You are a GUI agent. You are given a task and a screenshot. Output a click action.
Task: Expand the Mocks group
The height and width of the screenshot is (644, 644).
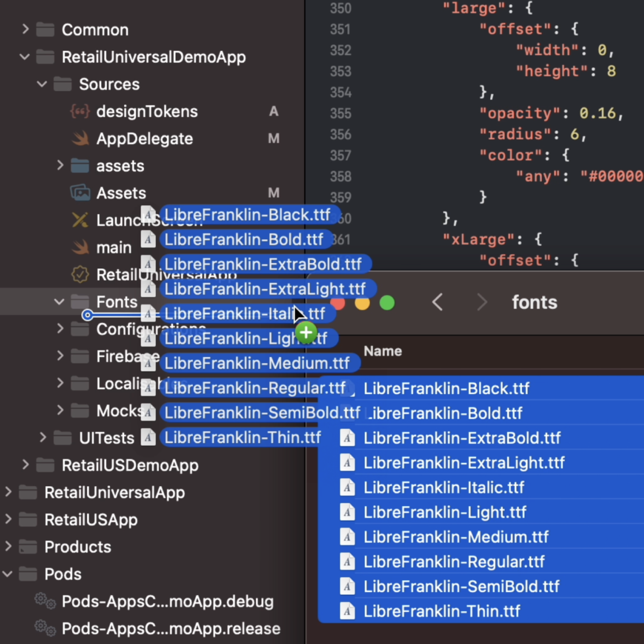point(60,410)
